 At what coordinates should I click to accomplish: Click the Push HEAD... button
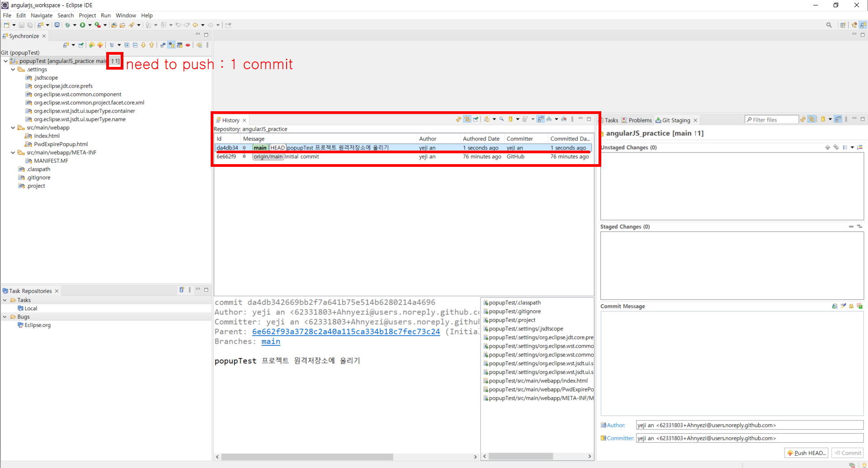(x=807, y=453)
